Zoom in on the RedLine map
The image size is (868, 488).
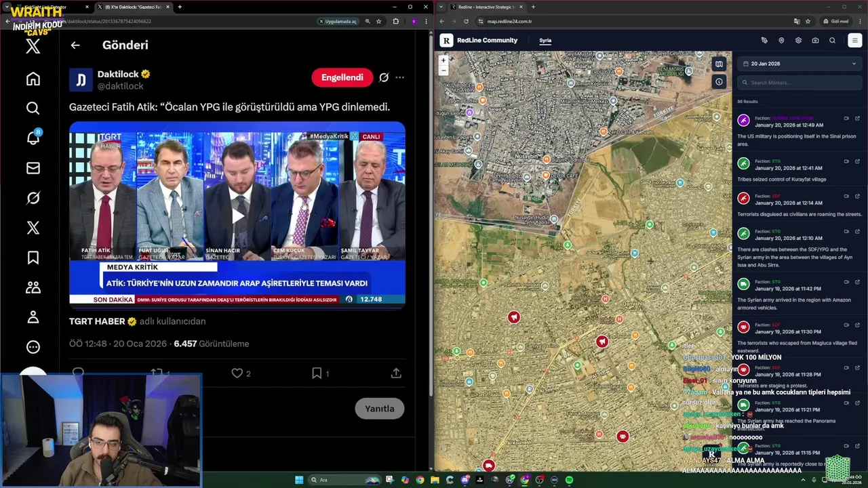(443, 60)
